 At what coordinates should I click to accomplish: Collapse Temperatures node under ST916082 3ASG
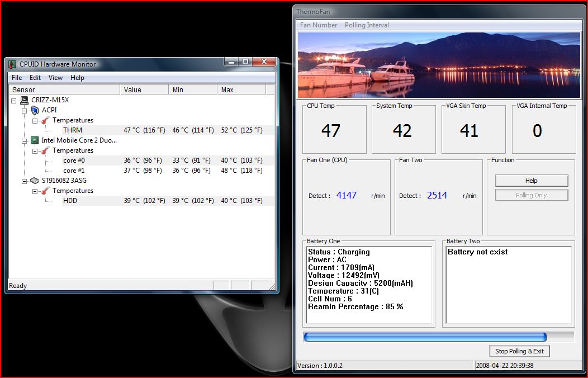click(x=35, y=191)
